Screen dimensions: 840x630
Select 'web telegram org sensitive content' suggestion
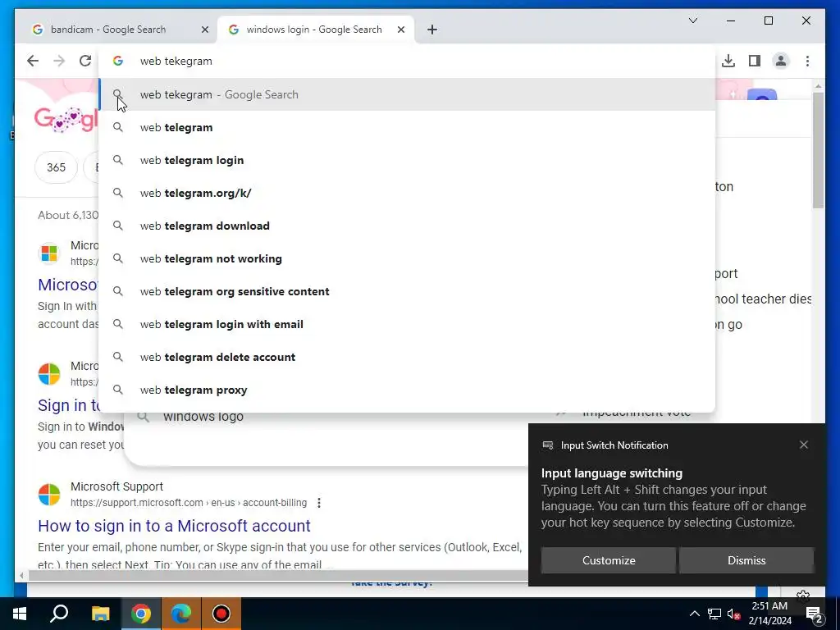407,291
